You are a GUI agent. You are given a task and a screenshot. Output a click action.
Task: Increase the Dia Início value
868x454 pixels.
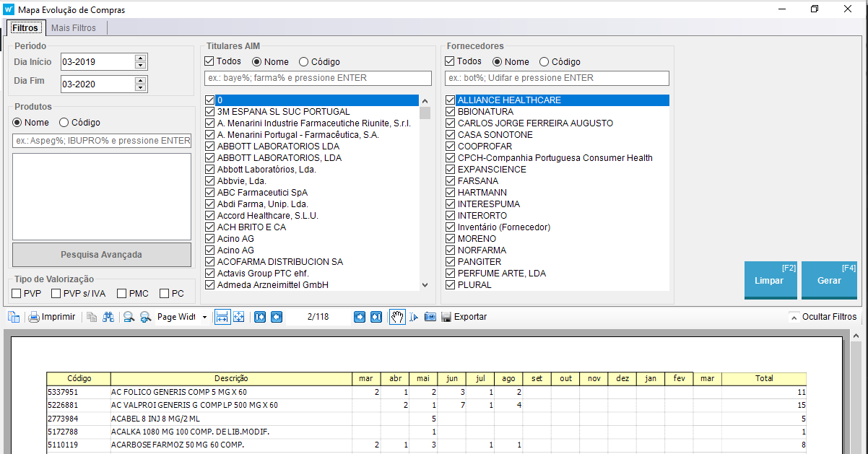[141, 58]
